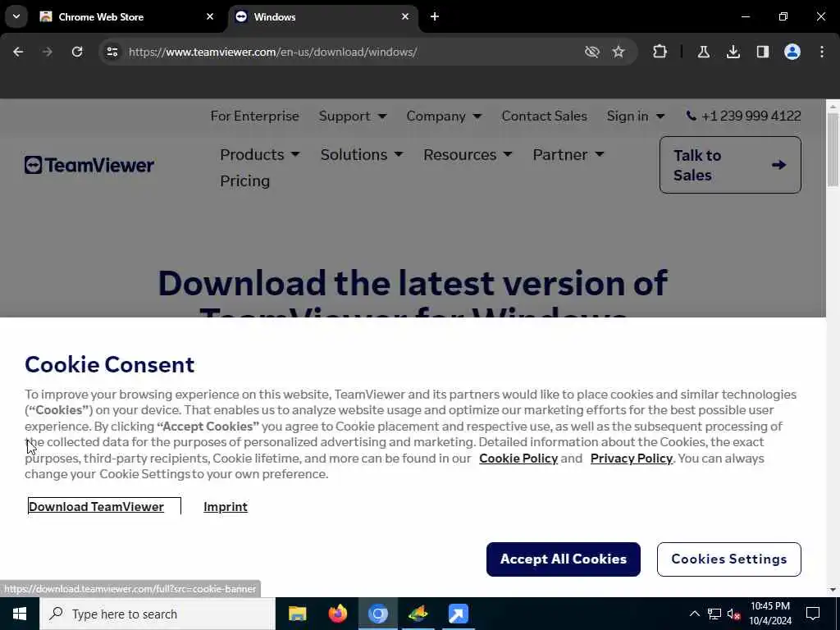The height and width of the screenshot is (630, 840).
Task: Show hidden system tray icons
Action: pyautogui.click(x=694, y=614)
